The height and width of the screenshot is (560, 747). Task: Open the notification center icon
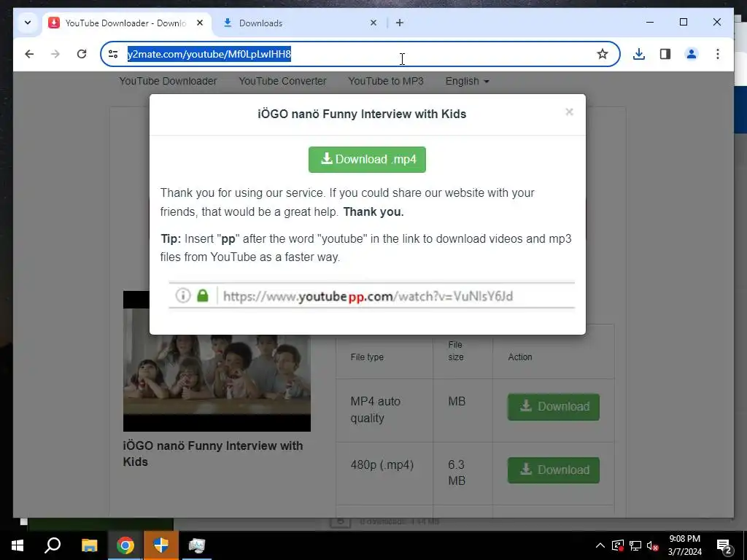coord(724,546)
